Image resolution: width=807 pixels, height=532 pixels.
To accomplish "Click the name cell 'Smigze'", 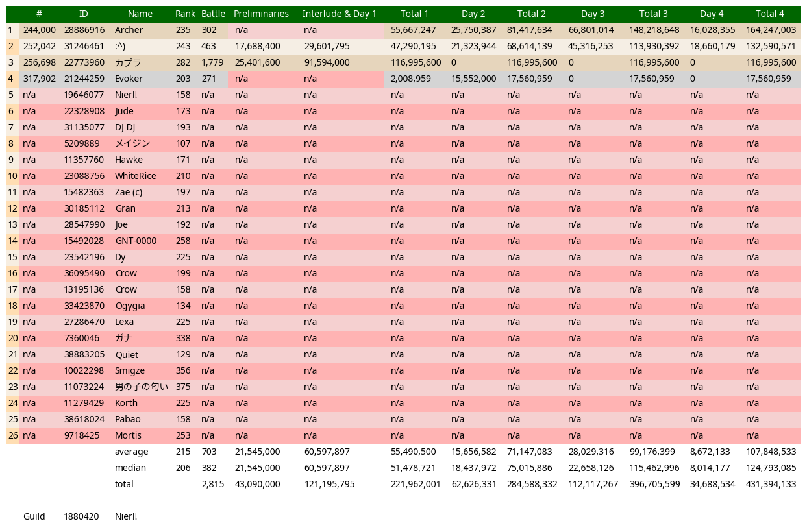I will (130, 370).
